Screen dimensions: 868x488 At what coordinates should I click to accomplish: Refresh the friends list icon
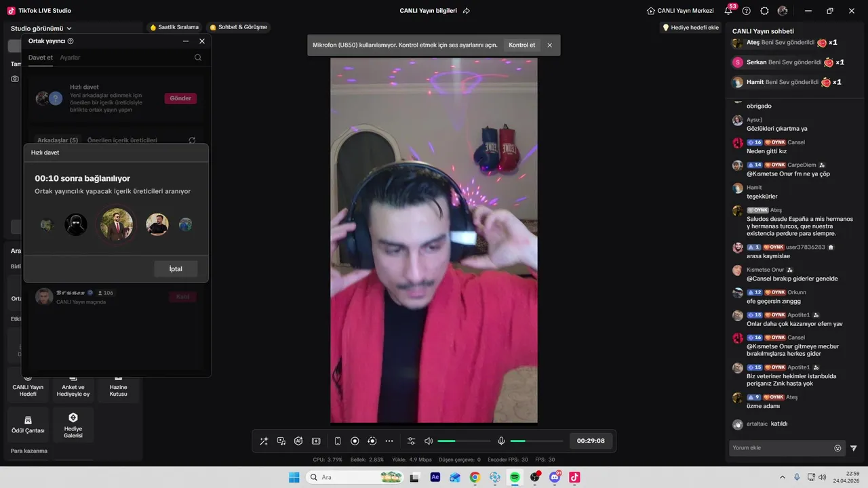tap(192, 140)
